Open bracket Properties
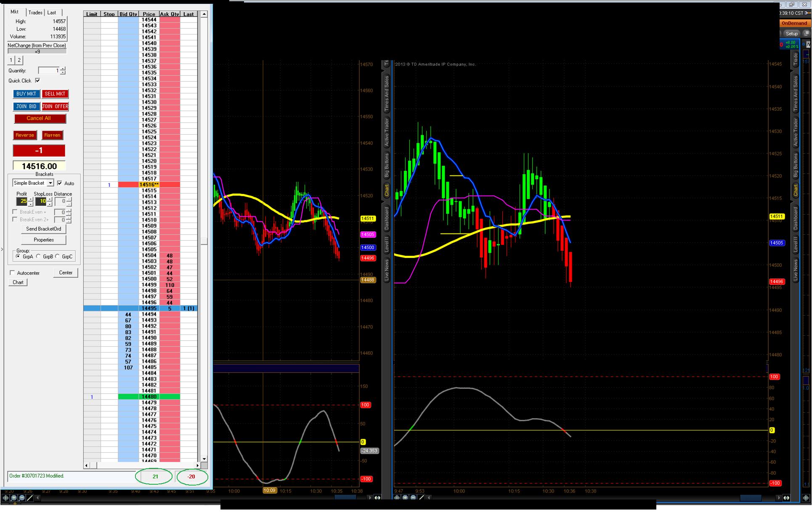Screen dimensions: 812x515 coord(44,240)
